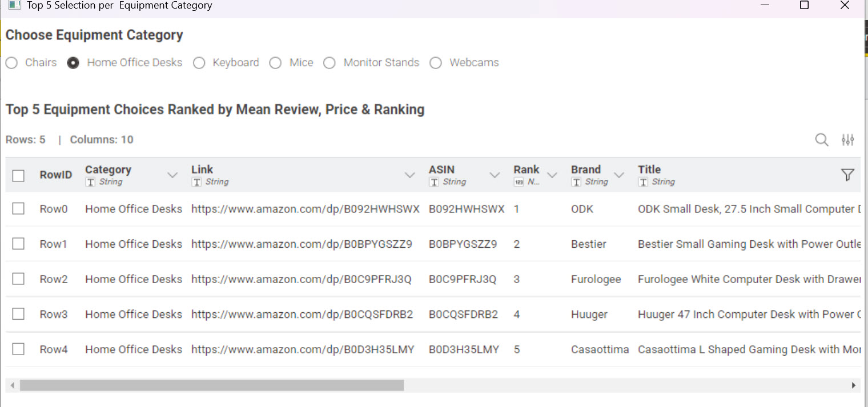Toggle the select-all checkbox in header
The height and width of the screenshot is (407, 868).
click(x=18, y=175)
